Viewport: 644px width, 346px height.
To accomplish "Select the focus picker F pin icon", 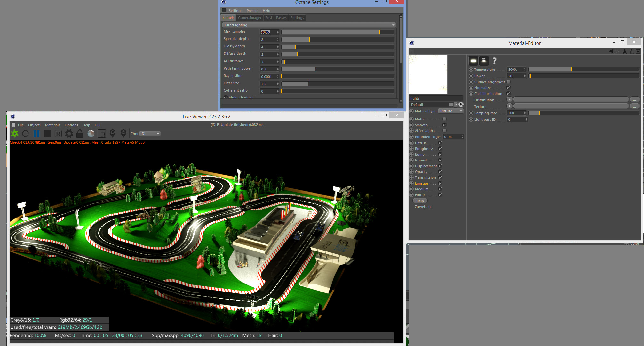I will [x=113, y=133].
